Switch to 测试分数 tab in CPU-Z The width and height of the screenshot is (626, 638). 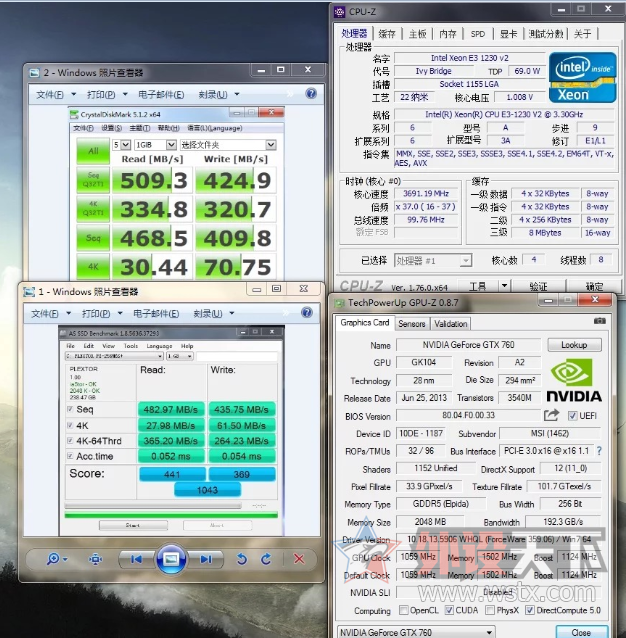[546, 34]
